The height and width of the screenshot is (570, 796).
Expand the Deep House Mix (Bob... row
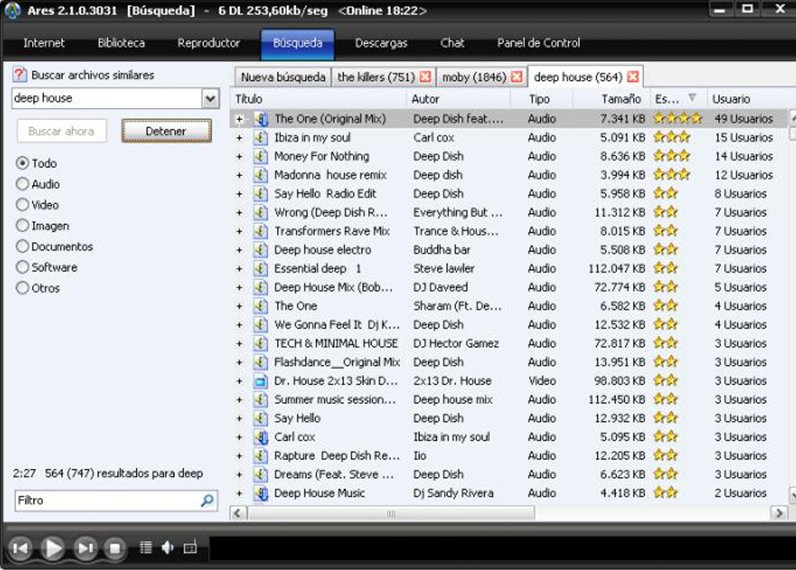[239, 288]
